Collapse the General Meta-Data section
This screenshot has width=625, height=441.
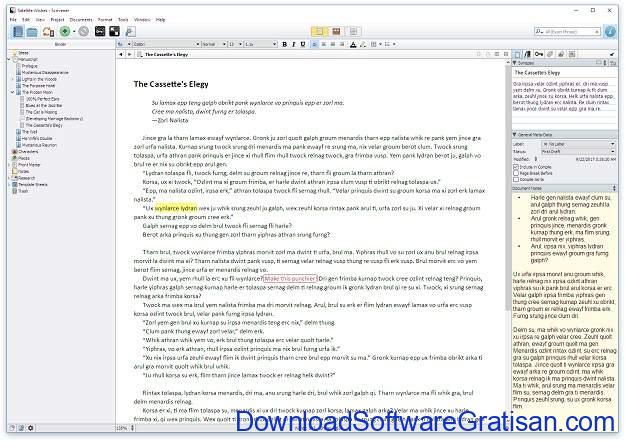point(514,133)
